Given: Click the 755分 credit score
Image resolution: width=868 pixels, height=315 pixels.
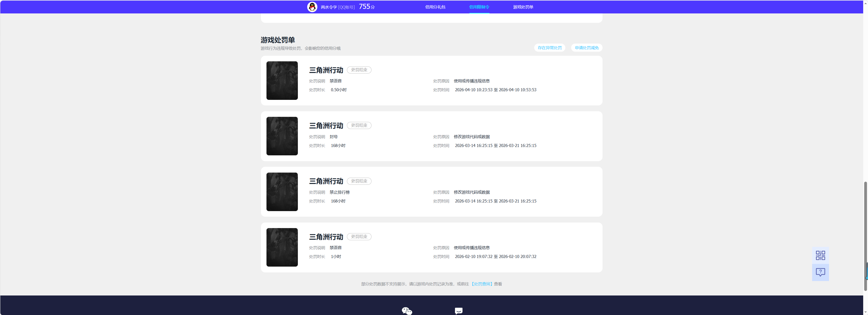Looking at the screenshot, I should [367, 7].
